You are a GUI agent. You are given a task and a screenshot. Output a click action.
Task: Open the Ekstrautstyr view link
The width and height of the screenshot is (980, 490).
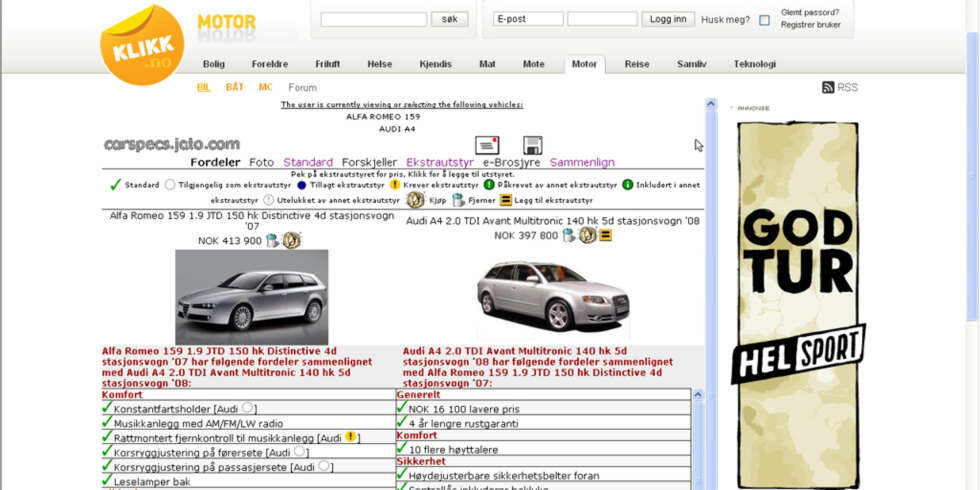(x=440, y=162)
